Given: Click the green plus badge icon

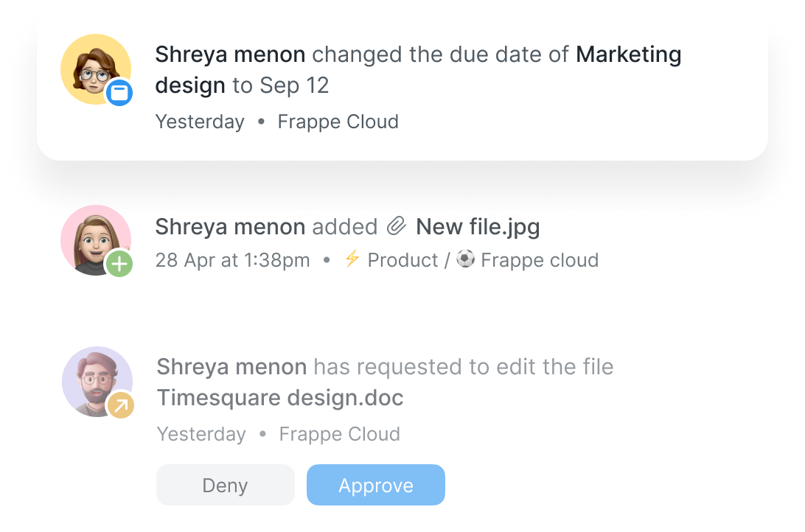Looking at the screenshot, I should point(119,263).
